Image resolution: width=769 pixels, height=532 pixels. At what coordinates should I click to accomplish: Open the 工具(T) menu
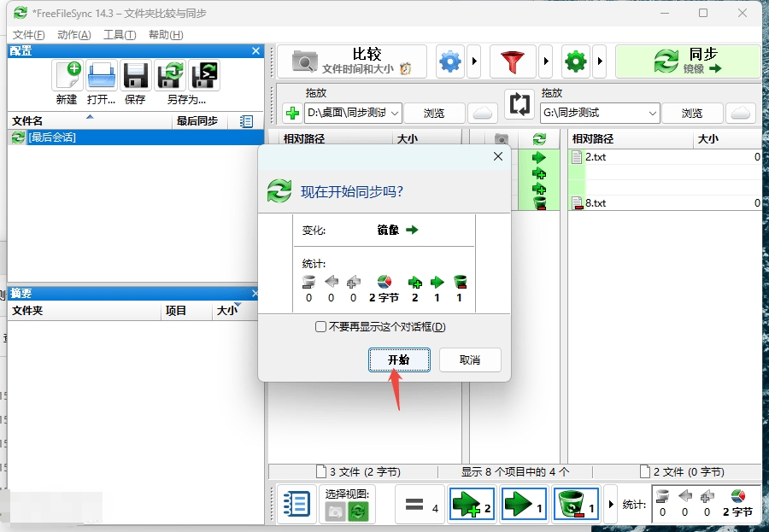[119, 35]
